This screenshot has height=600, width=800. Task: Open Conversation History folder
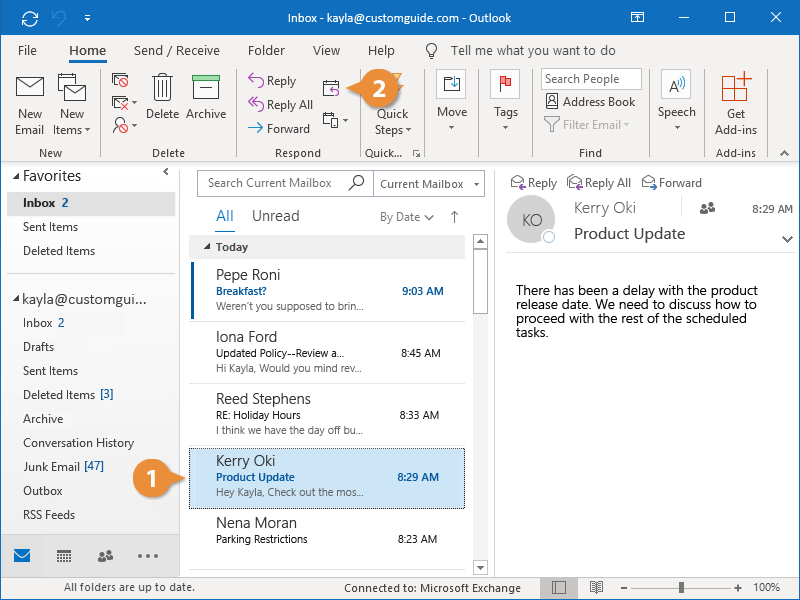tap(79, 443)
